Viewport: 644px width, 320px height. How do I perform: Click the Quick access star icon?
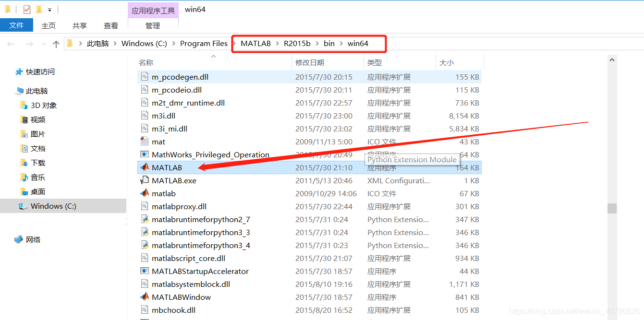click(19, 71)
